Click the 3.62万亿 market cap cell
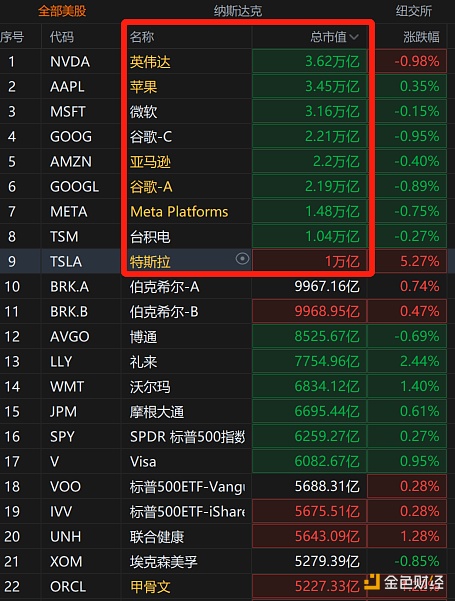The image size is (455, 601). pyautogui.click(x=309, y=61)
